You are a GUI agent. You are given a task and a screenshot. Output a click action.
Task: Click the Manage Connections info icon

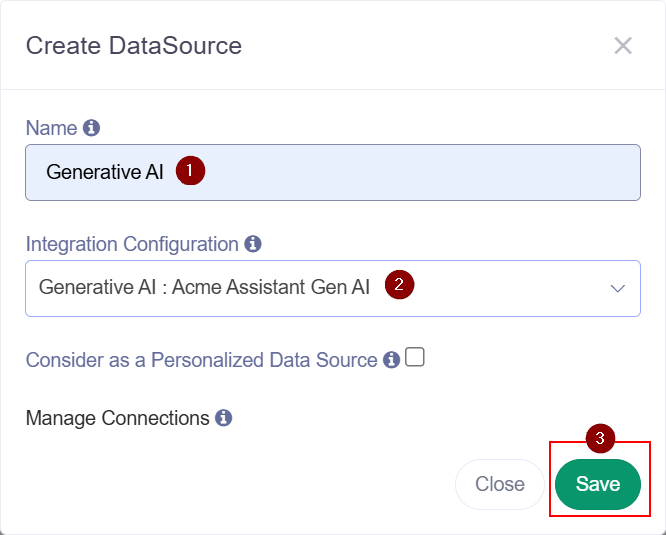pos(223,418)
